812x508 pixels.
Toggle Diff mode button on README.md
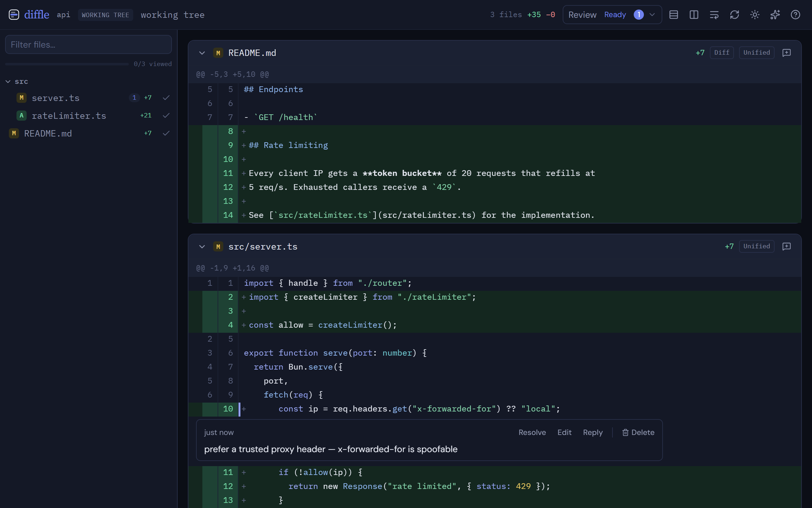pyautogui.click(x=722, y=53)
